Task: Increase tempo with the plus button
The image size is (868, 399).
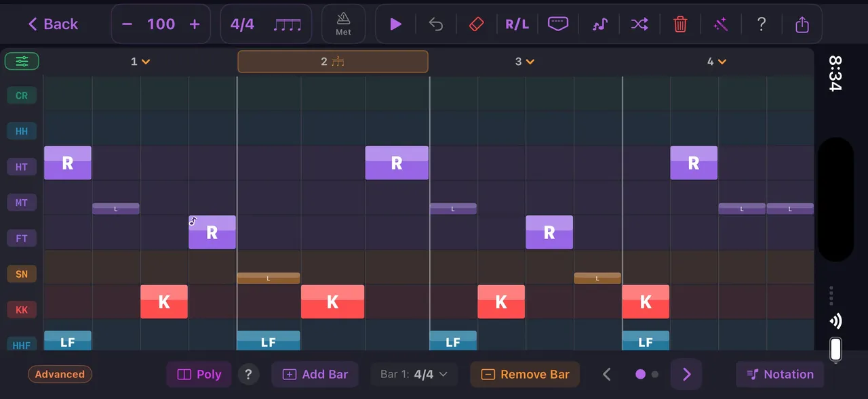Action: tap(195, 24)
